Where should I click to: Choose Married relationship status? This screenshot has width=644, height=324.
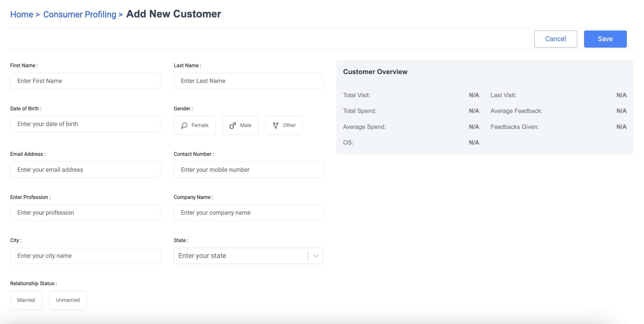(x=26, y=300)
